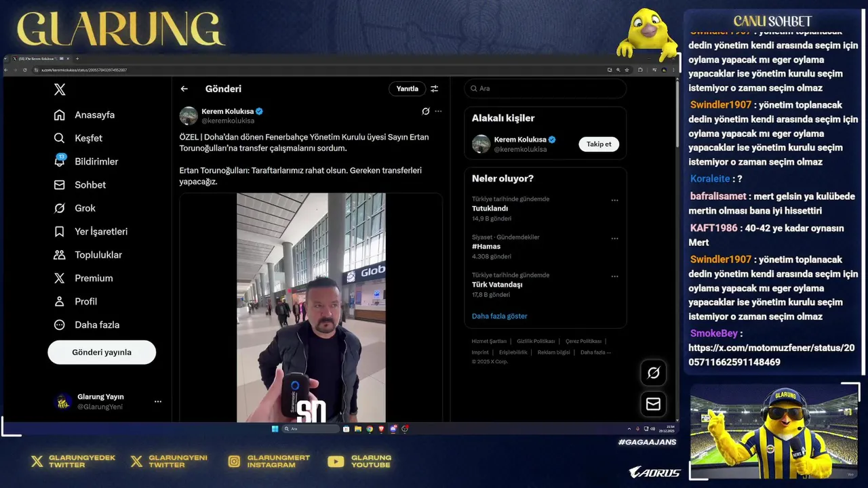Click Daha fazla göster under trends
Image resolution: width=868 pixels, height=488 pixels.
pyautogui.click(x=499, y=316)
